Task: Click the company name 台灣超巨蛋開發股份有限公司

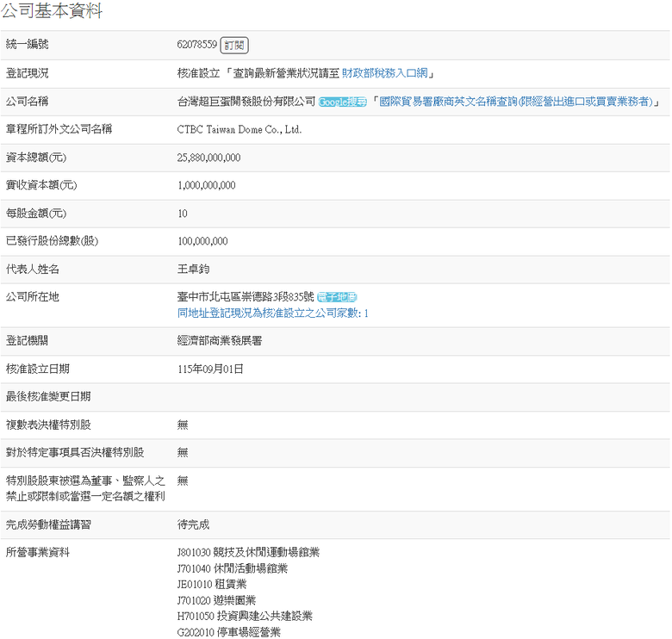Action: click(246, 102)
